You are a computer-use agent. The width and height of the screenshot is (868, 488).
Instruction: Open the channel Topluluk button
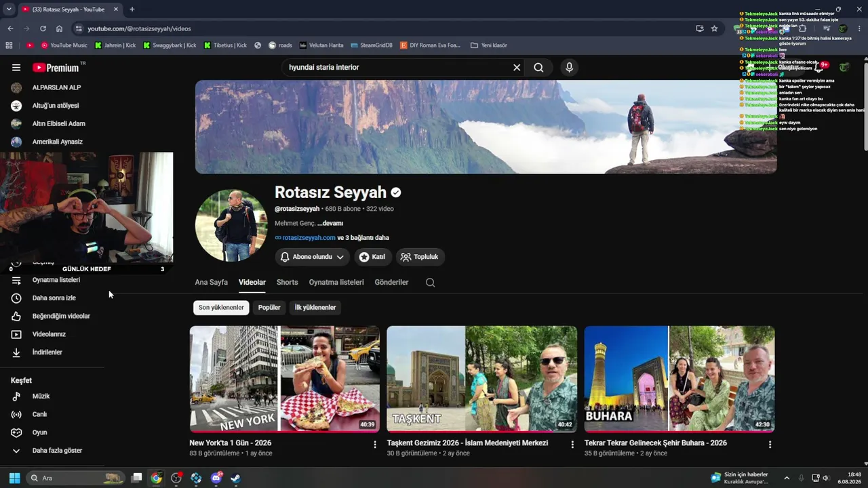[x=420, y=257]
